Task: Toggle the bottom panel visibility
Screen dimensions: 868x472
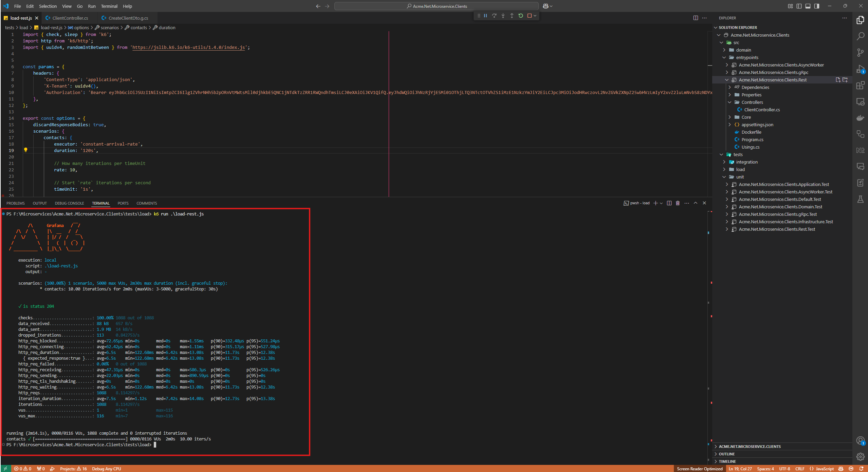Action: (x=808, y=6)
